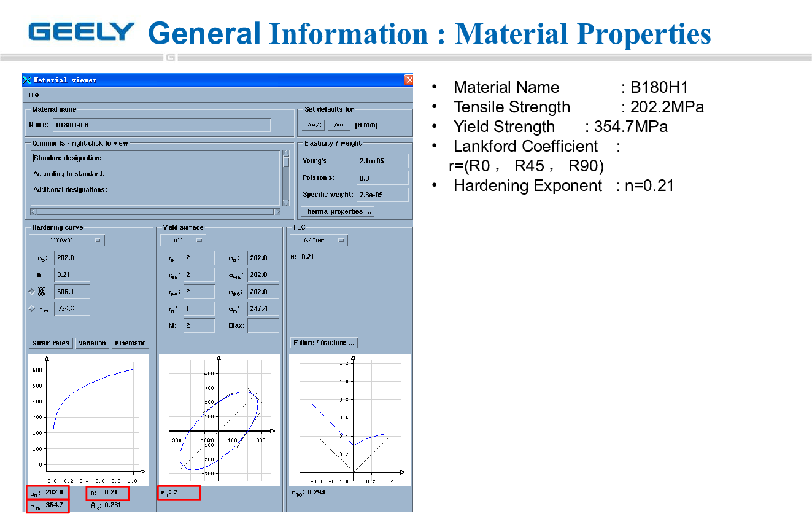Open Strain rates settings
Screen dimensions: 812x522
click(51, 343)
